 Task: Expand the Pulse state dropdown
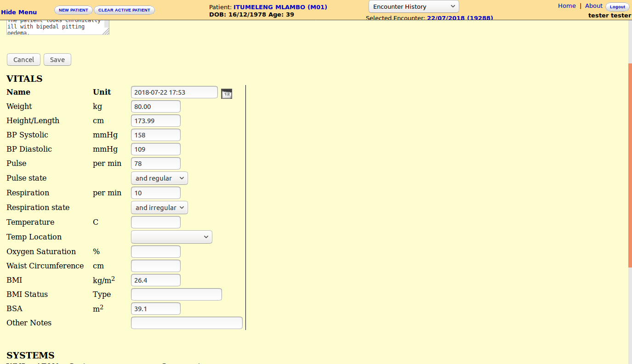click(159, 178)
